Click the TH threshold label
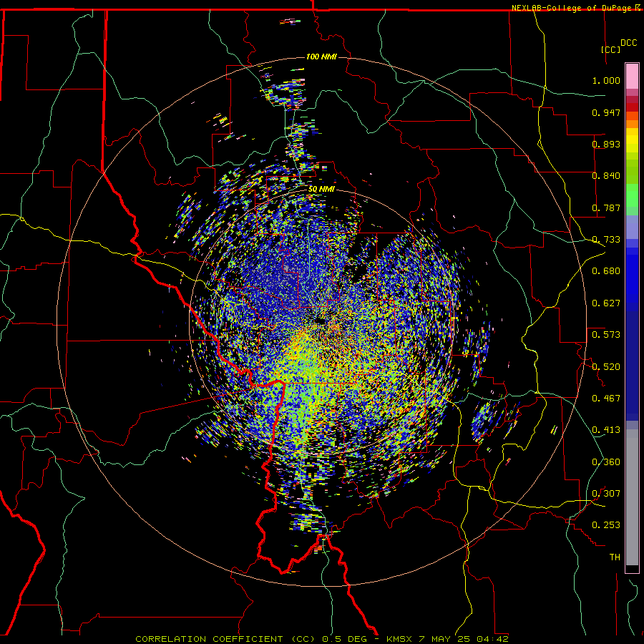644x644 pixels. tap(615, 557)
